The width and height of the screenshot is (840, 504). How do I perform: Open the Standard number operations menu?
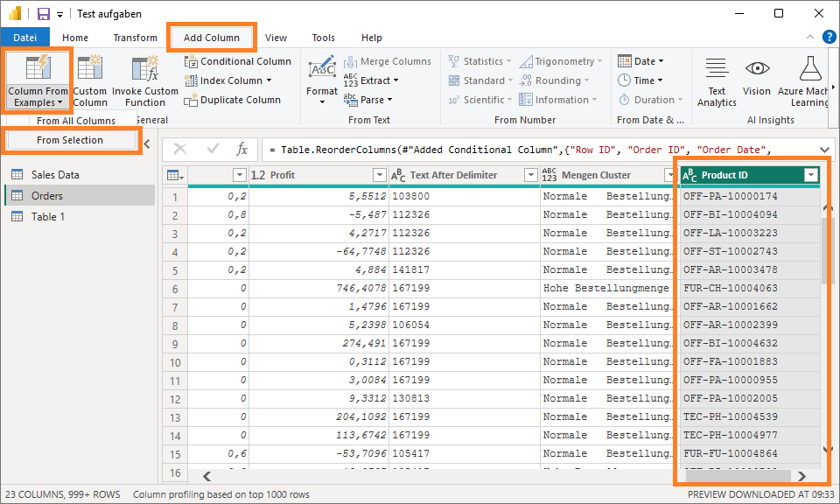pos(480,80)
